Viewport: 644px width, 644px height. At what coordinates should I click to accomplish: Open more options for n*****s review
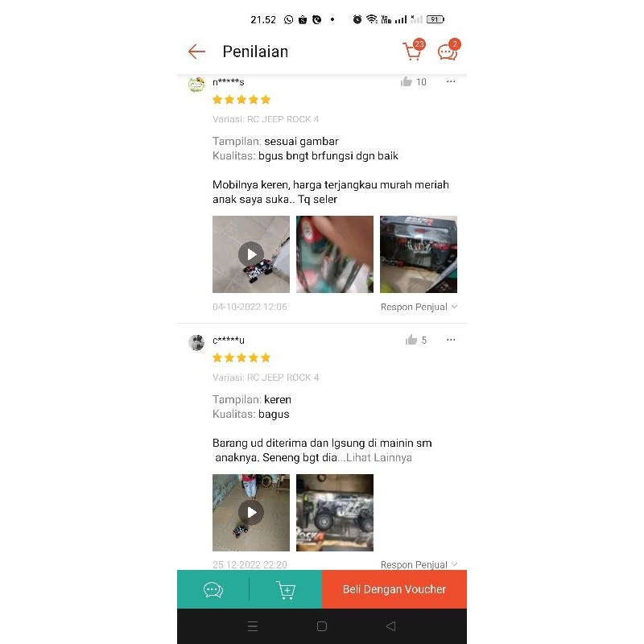tap(451, 82)
